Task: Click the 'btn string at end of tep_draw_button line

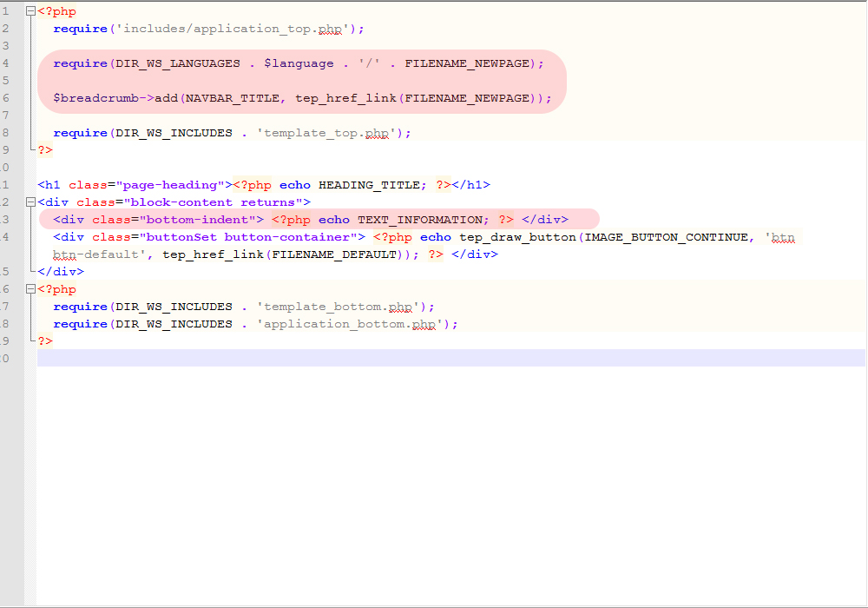Action: (x=779, y=237)
